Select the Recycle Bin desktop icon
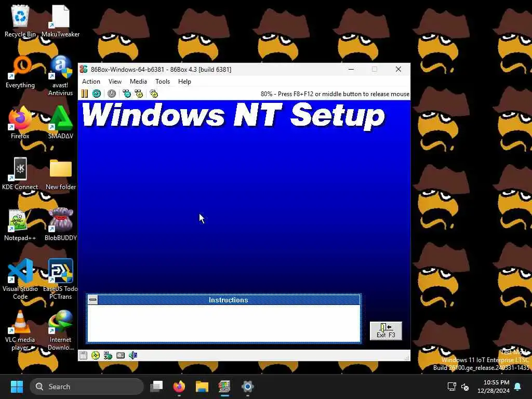532x399 pixels. click(x=20, y=21)
